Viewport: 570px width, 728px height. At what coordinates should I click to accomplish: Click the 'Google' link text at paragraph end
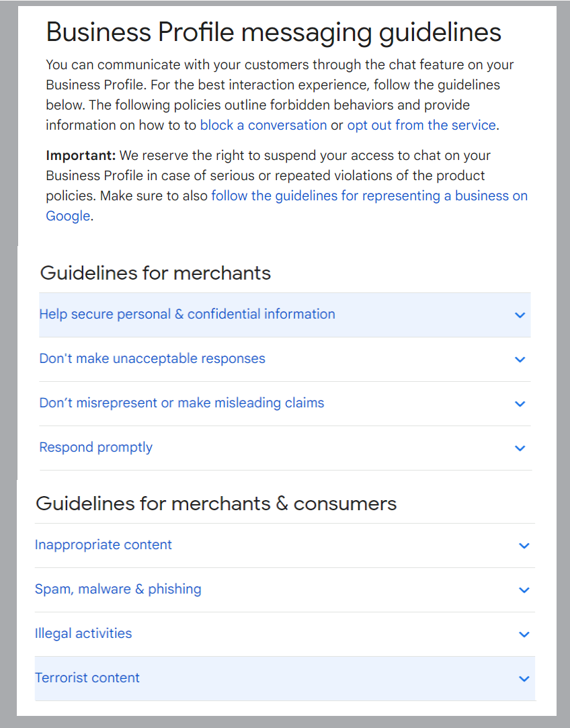68,216
